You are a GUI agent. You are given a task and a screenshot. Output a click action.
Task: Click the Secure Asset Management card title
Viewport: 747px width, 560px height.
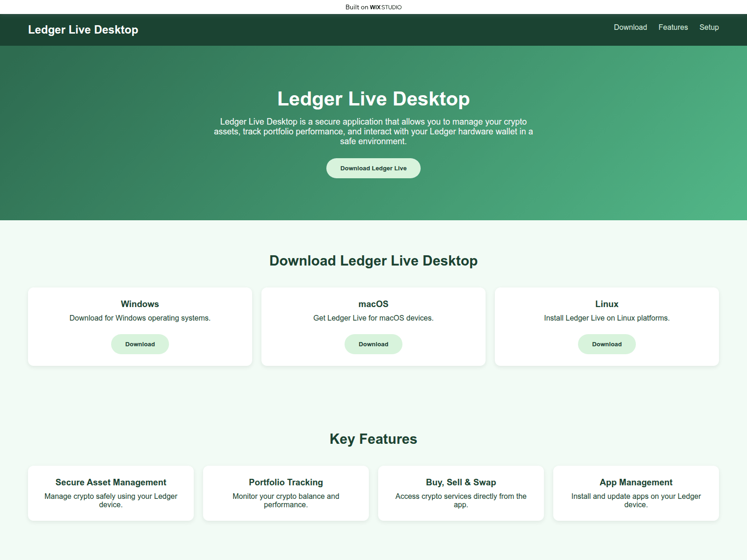[x=111, y=482]
